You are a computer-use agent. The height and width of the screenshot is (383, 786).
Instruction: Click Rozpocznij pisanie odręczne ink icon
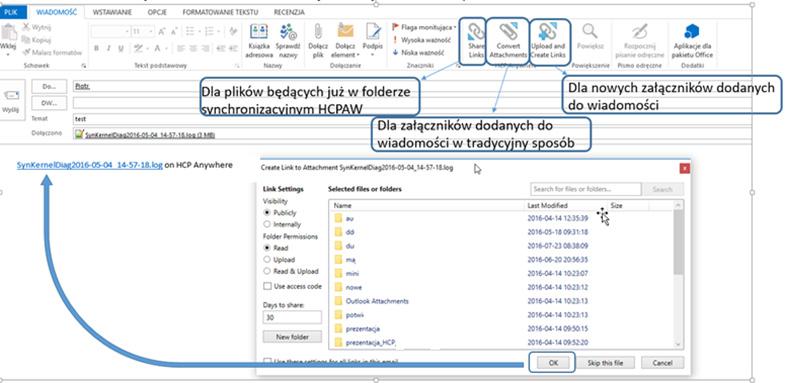point(639,32)
